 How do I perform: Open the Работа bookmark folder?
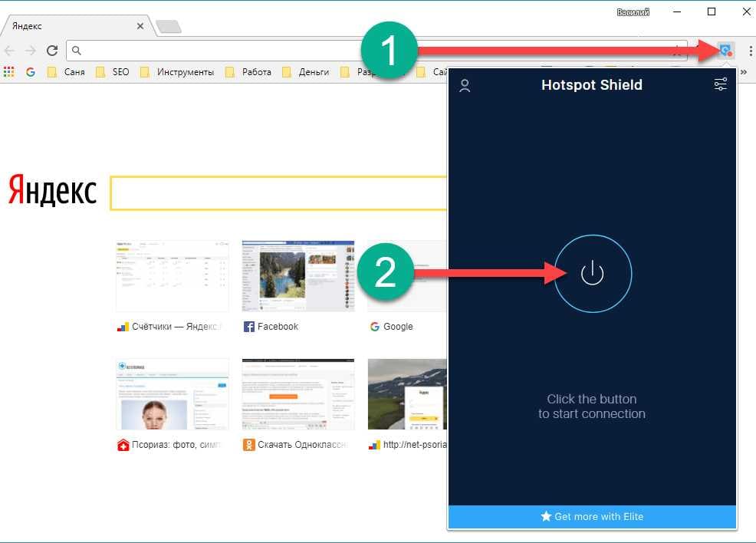click(x=248, y=72)
